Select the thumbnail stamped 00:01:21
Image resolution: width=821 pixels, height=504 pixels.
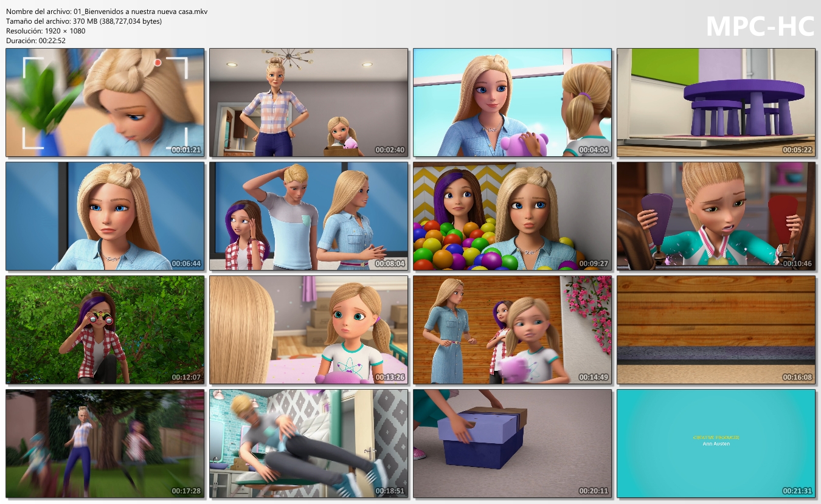click(x=105, y=103)
